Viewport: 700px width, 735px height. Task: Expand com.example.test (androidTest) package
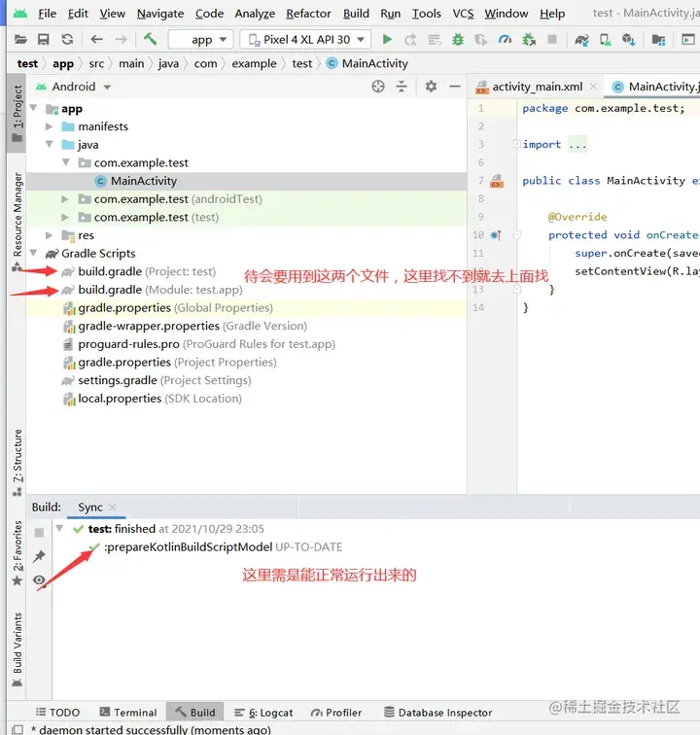[65, 199]
